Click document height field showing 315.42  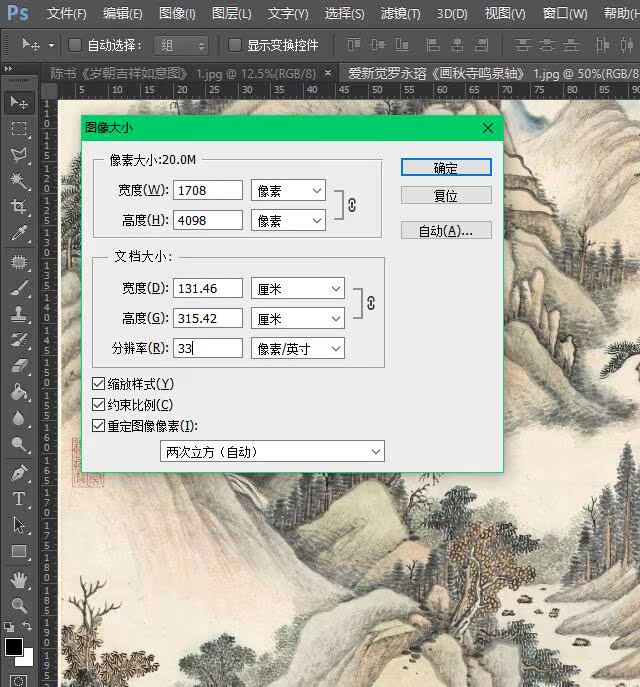(208, 318)
